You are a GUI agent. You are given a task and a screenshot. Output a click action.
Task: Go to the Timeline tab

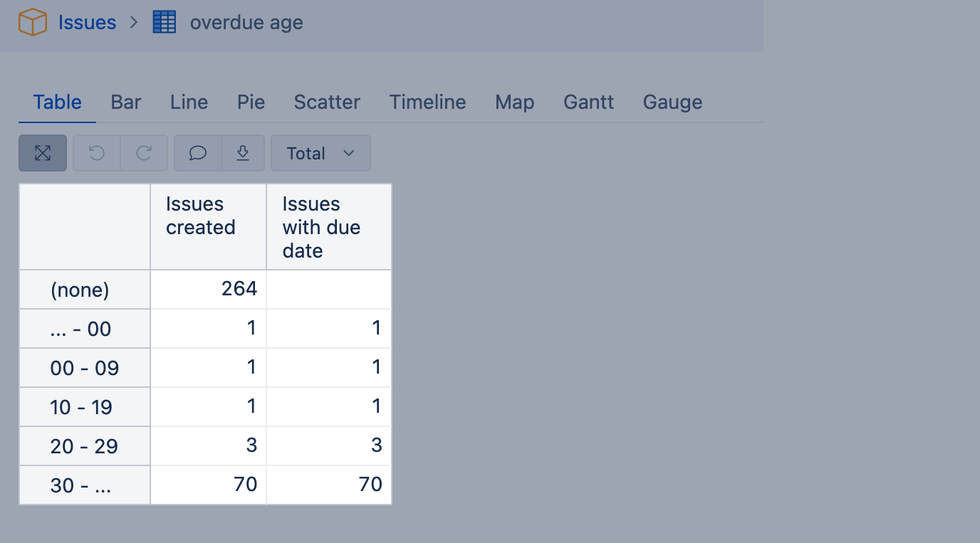click(427, 102)
